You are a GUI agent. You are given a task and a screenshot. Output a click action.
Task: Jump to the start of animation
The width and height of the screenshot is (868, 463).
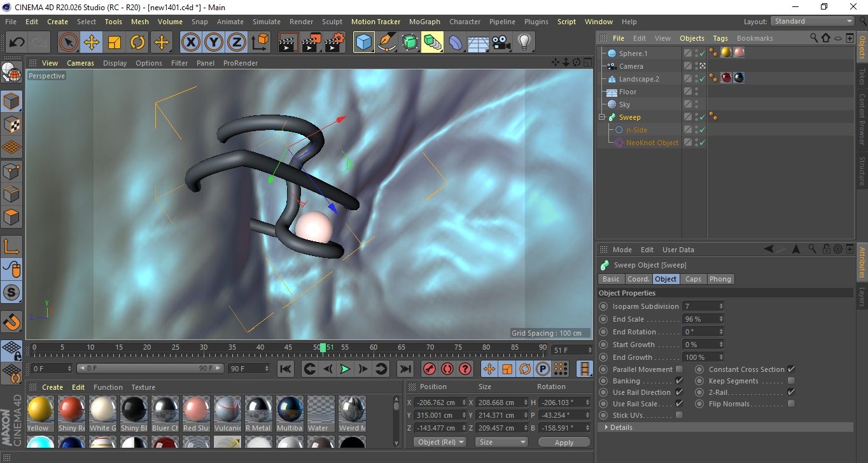tap(286, 369)
